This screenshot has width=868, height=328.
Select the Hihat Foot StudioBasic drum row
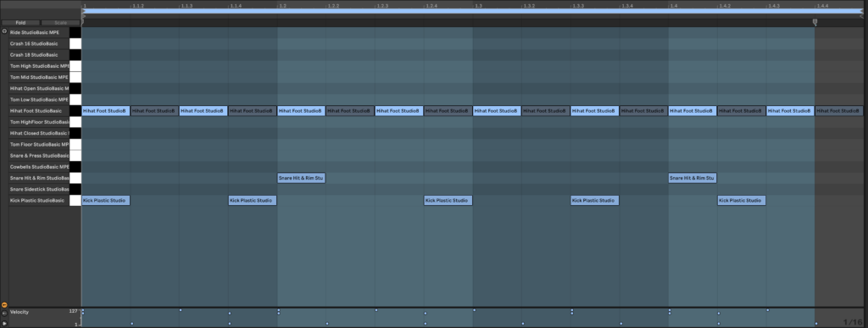[40, 111]
